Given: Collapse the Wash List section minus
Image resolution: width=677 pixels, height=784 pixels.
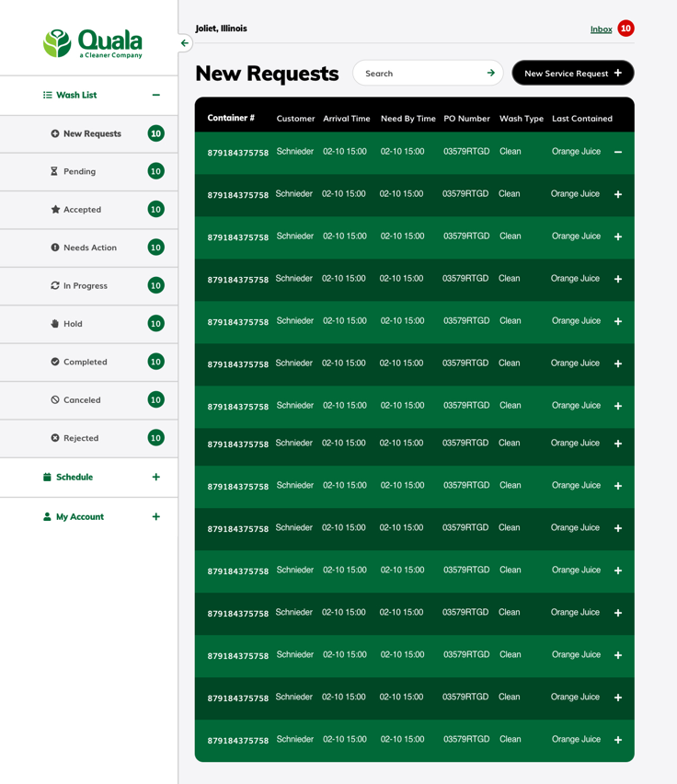Looking at the screenshot, I should point(155,95).
